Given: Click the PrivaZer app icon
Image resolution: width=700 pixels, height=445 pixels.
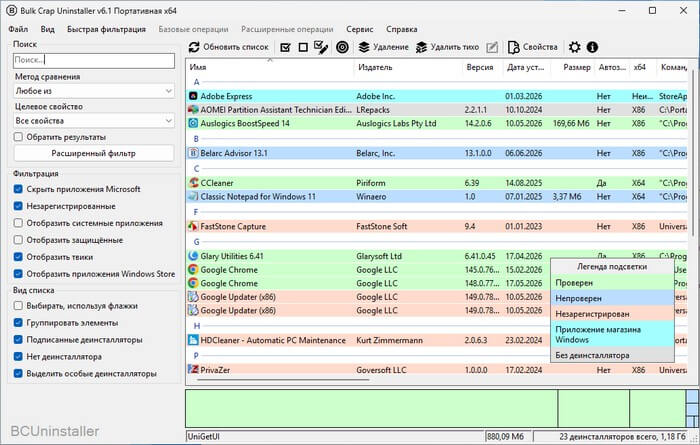Looking at the screenshot, I should point(193,370).
